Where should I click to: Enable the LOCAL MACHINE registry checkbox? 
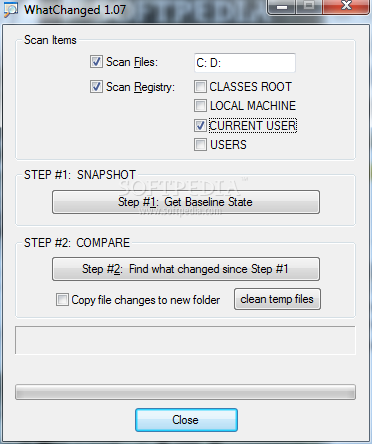pos(200,106)
